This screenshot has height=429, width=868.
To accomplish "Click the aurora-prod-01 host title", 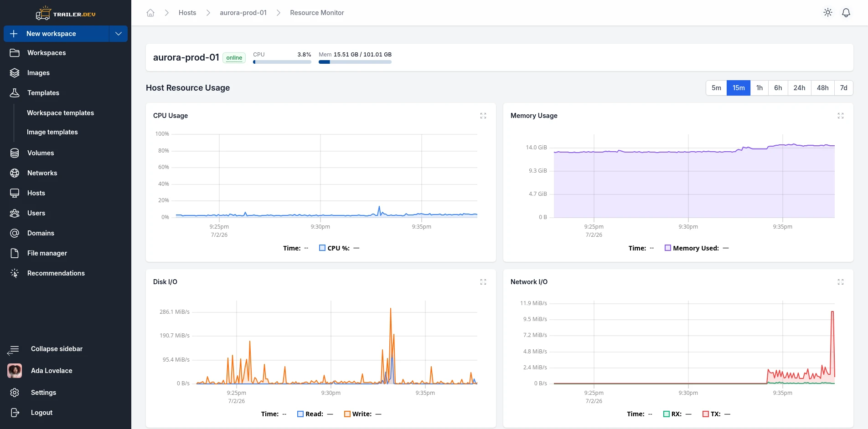I will (186, 57).
